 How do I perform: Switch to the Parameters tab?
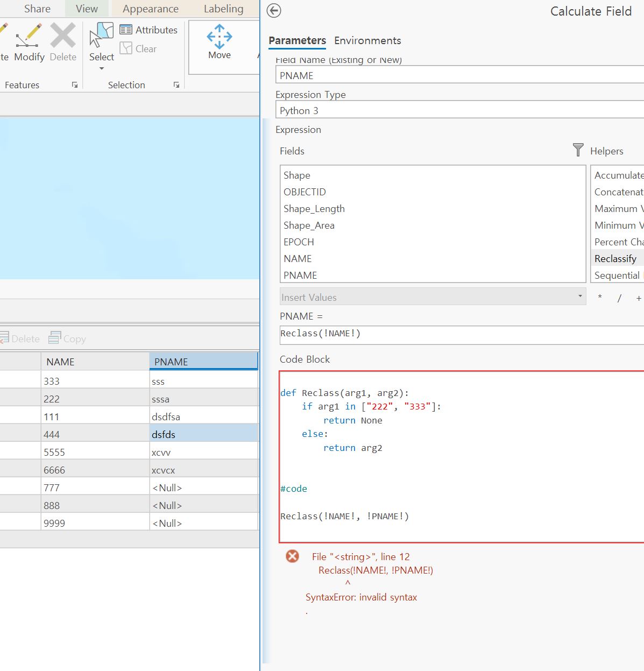(x=297, y=40)
